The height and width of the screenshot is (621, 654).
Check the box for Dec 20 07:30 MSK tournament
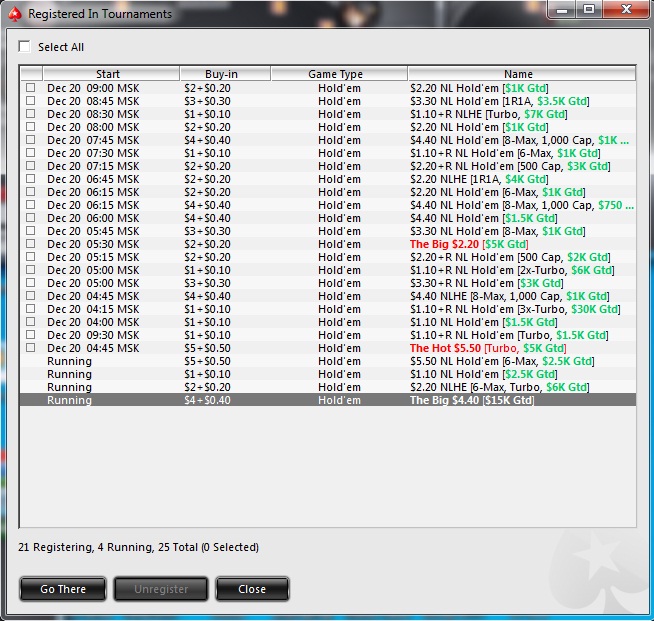coord(30,153)
